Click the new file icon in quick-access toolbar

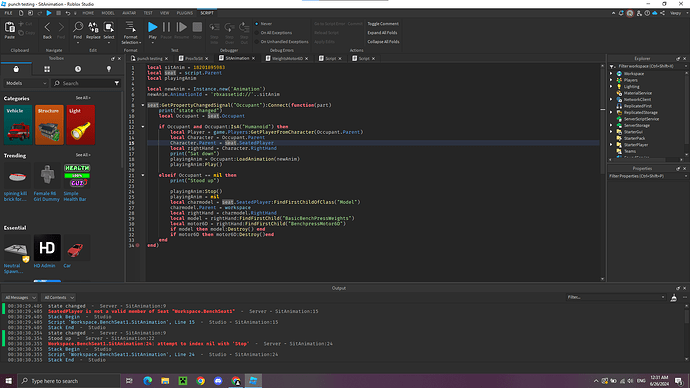click(x=21, y=13)
